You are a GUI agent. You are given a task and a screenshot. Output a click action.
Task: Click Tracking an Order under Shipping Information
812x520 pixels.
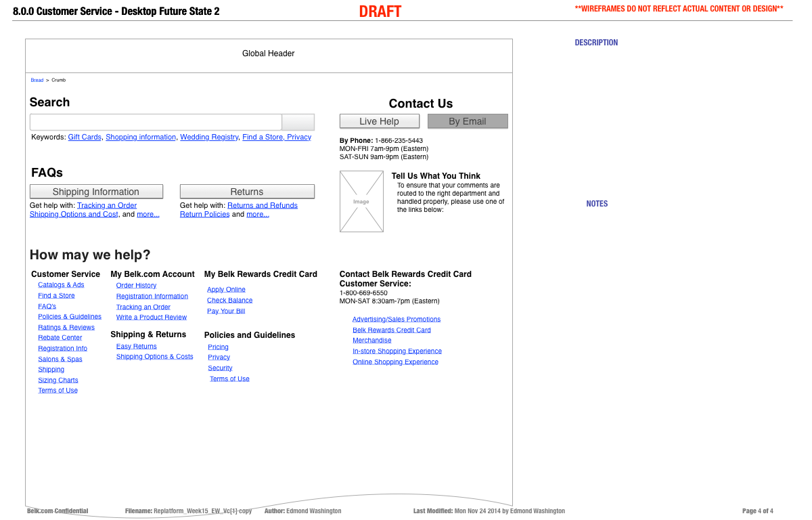pos(107,205)
